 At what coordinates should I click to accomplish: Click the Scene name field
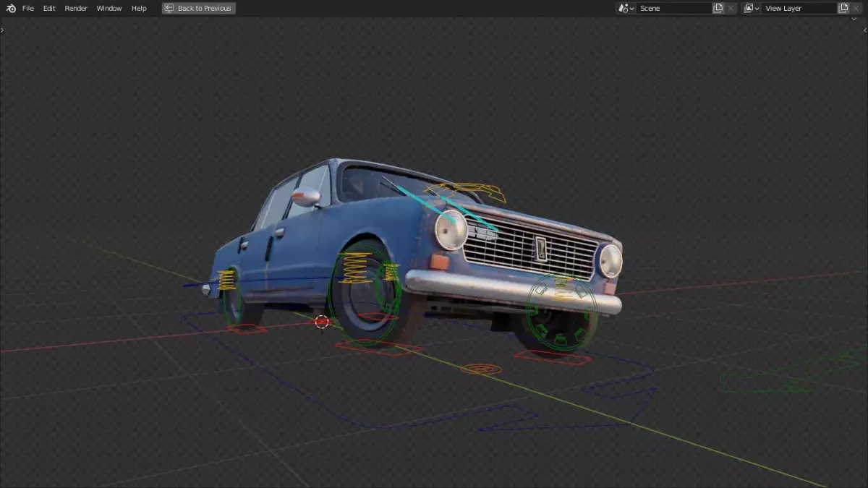[674, 8]
